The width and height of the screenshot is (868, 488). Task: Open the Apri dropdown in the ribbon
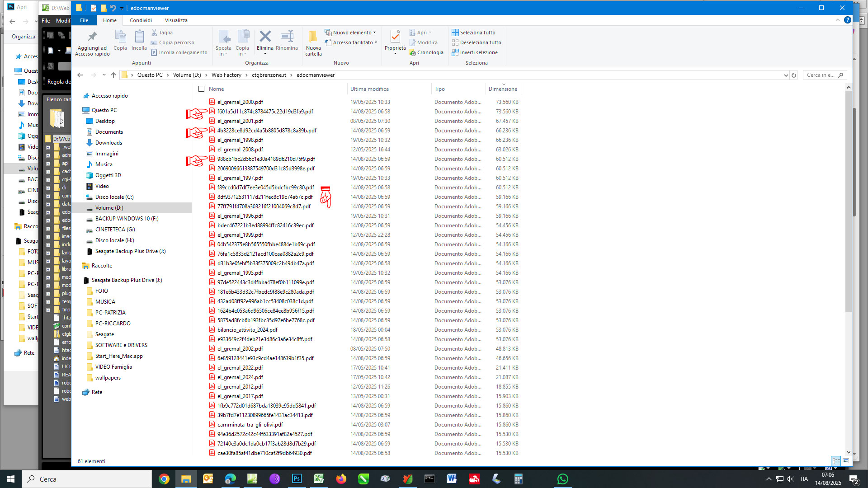tap(420, 33)
